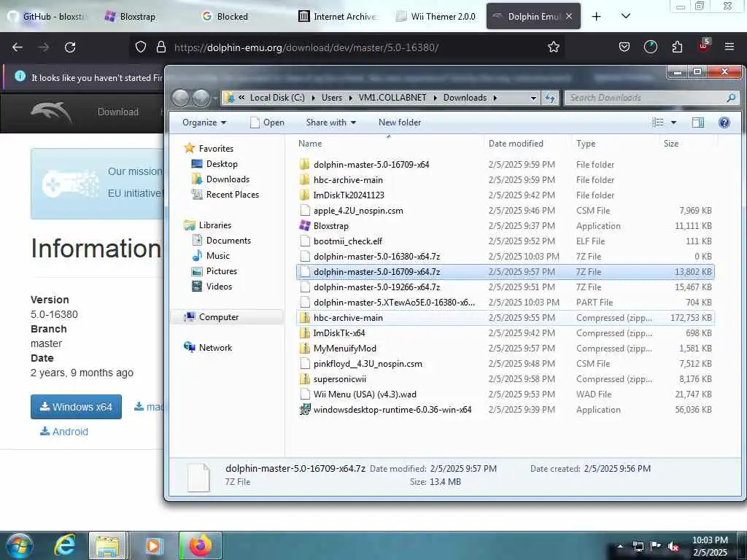Select bootmii_check.elf file
The image size is (747, 560).
tap(505, 241)
